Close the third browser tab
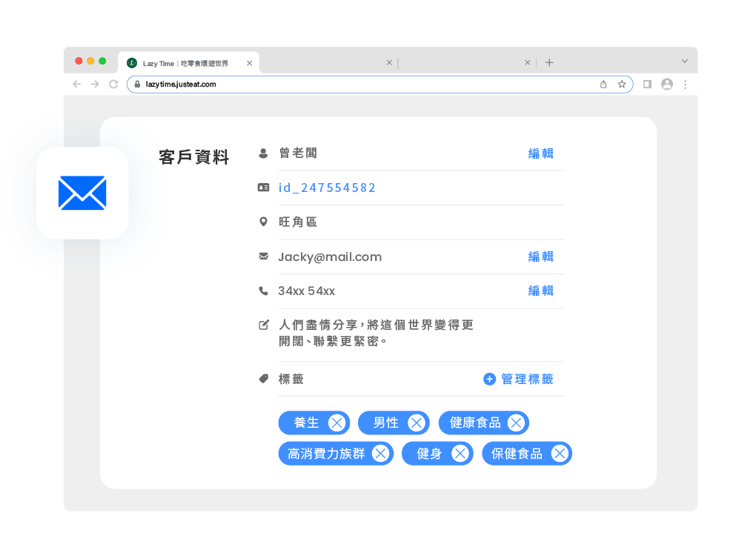756x556 pixels. click(x=528, y=63)
